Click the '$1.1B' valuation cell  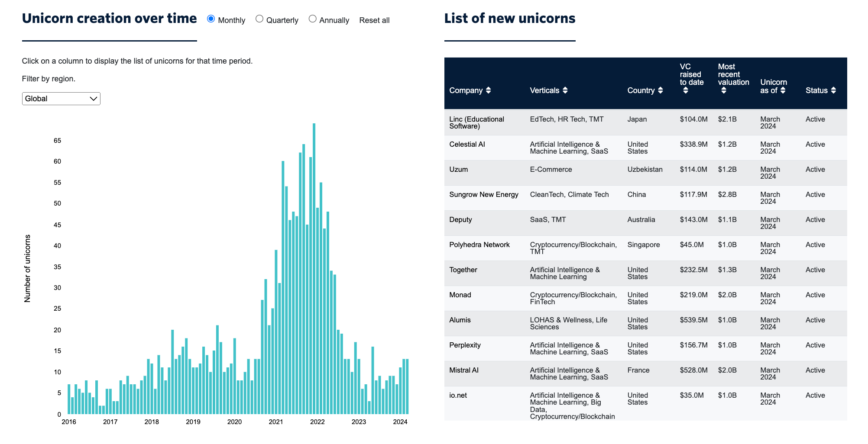tap(727, 220)
